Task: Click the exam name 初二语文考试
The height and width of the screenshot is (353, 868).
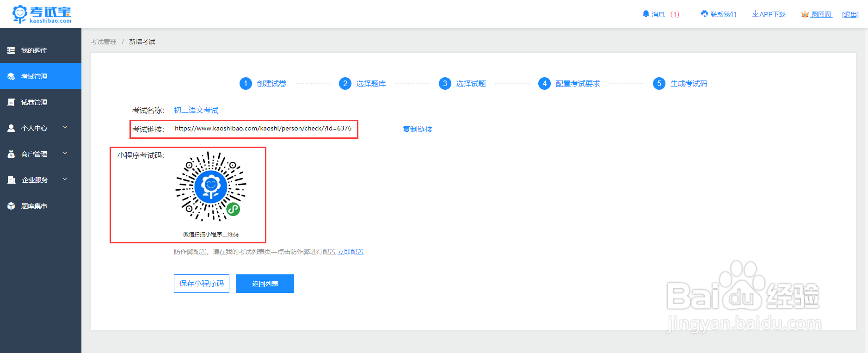Action: pos(196,110)
